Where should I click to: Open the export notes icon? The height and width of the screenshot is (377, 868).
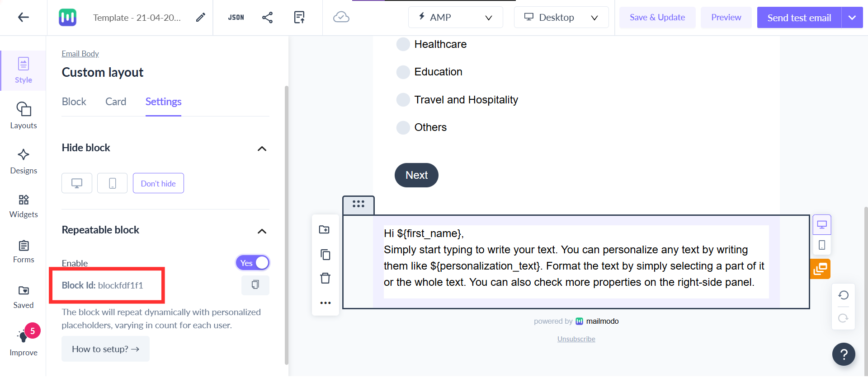tap(299, 17)
